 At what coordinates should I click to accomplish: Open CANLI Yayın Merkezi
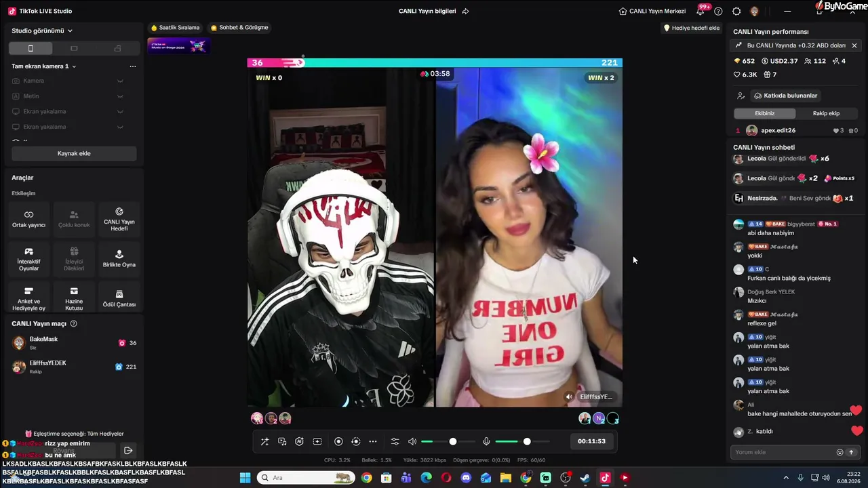[x=652, y=11]
